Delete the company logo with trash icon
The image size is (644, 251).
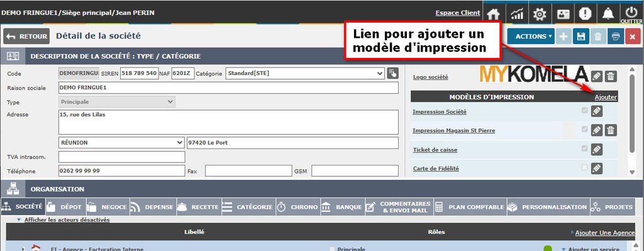pos(611,76)
